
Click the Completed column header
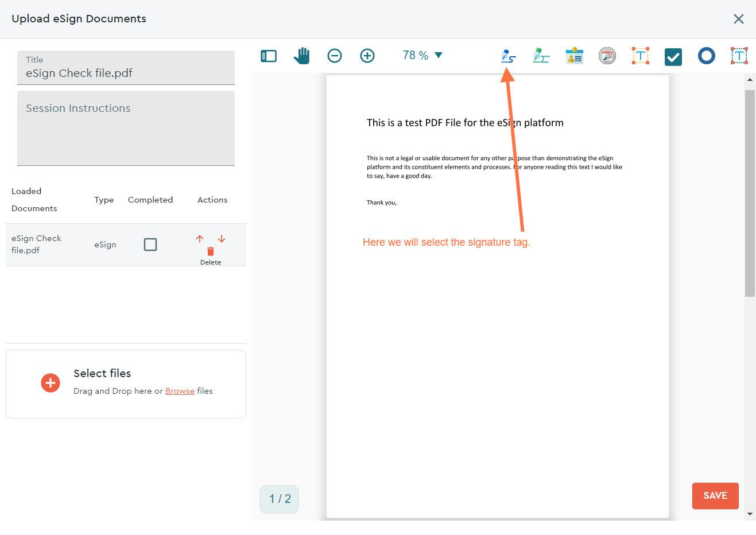pyautogui.click(x=150, y=200)
